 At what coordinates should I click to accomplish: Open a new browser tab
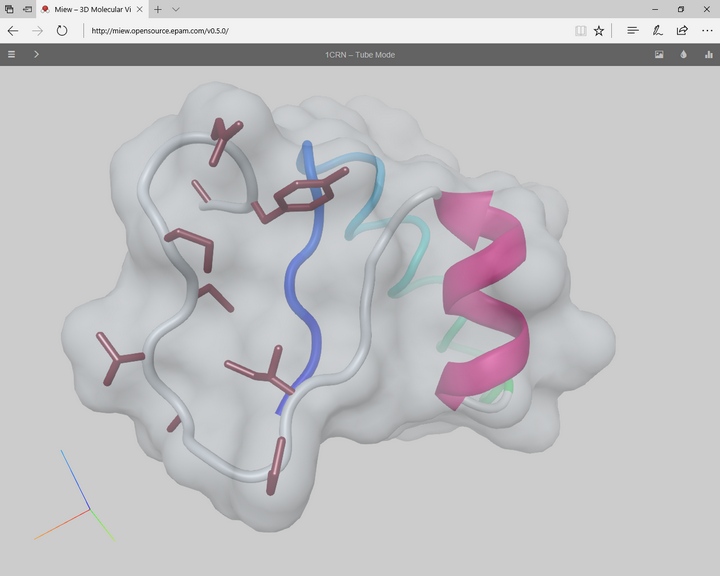tap(158, 9)
